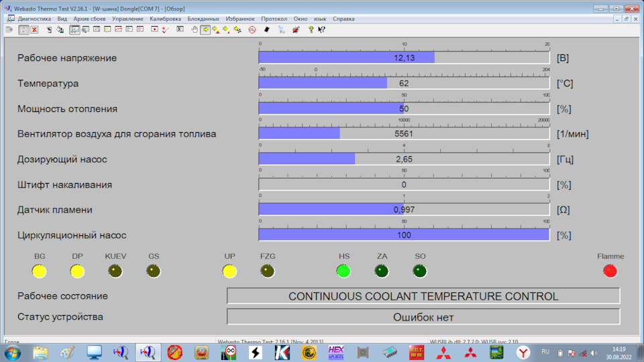
Task: Open the File Explorer folder taskbar icon
Action: 40,353
